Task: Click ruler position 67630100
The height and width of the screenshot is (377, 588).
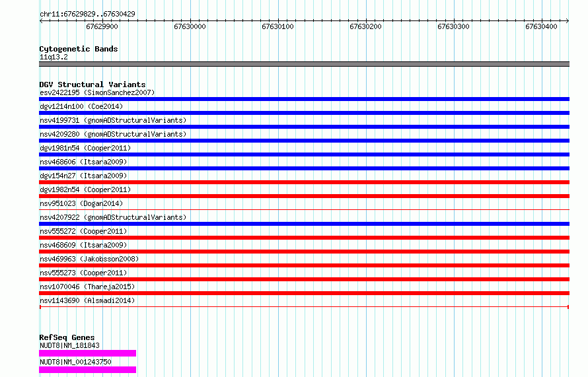Action: tap(277, 26)
